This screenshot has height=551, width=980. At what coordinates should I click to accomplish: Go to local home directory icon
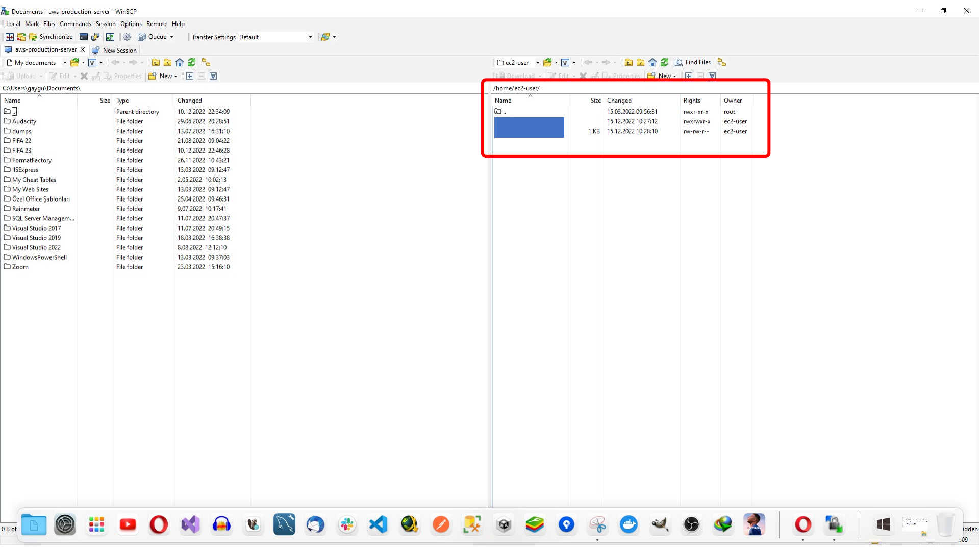[180, 62]
